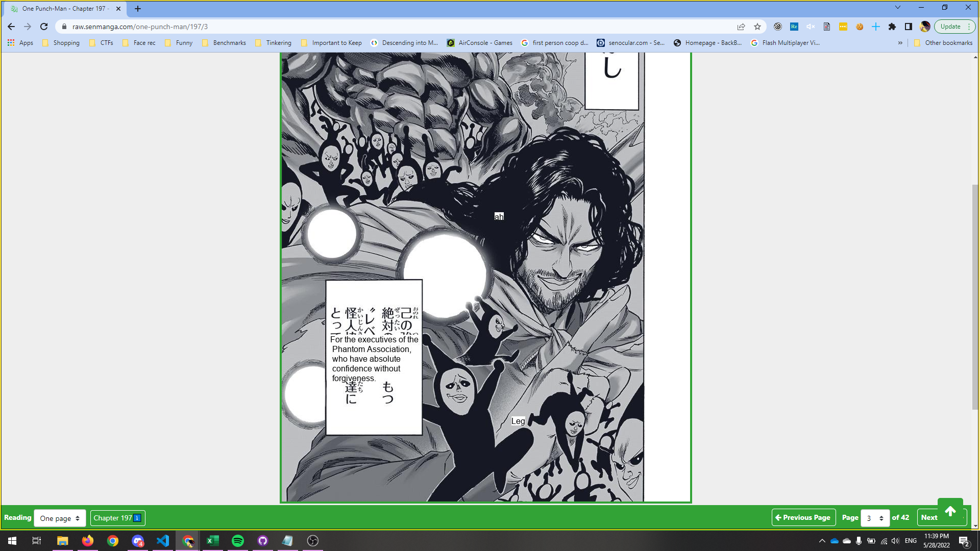Click the Next page button
980x551 pixels.
click(x=929, y=518)
